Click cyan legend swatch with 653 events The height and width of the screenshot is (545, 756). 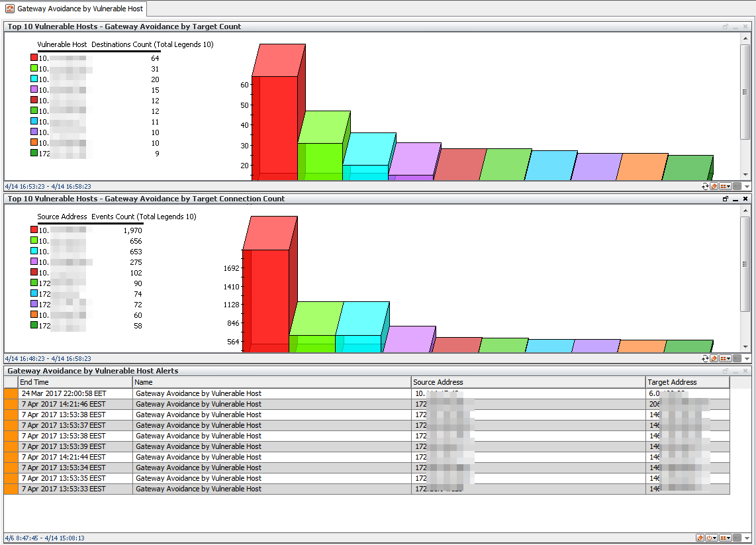[x=34, y=252]
